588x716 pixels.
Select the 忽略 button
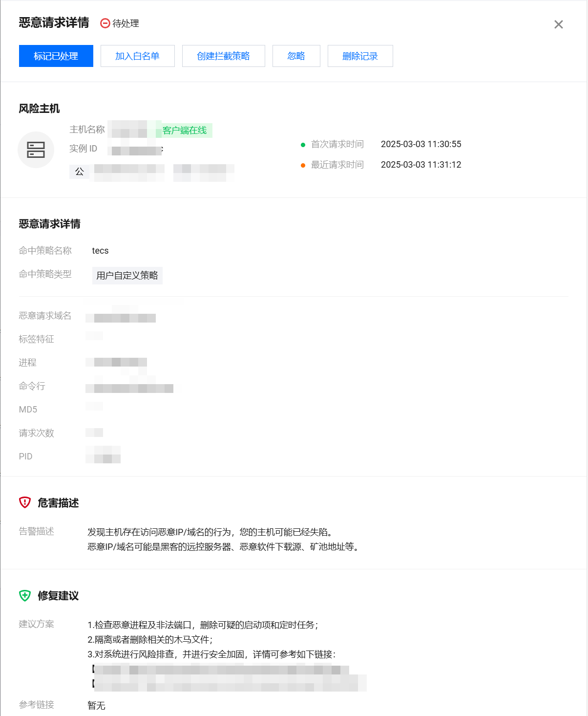(296, 56)
